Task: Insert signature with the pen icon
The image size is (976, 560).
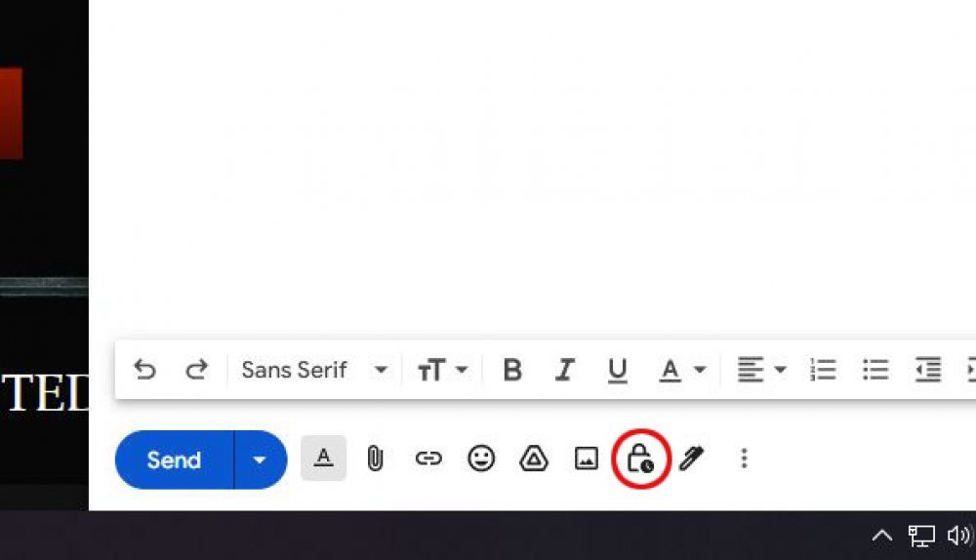Action: 691,459
